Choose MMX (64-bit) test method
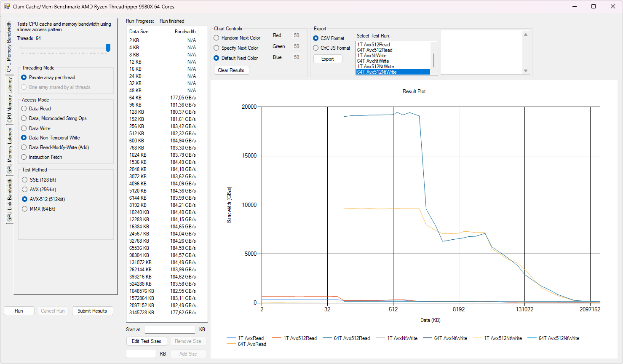This screenshot has height=364, width=623. point(39,209)
